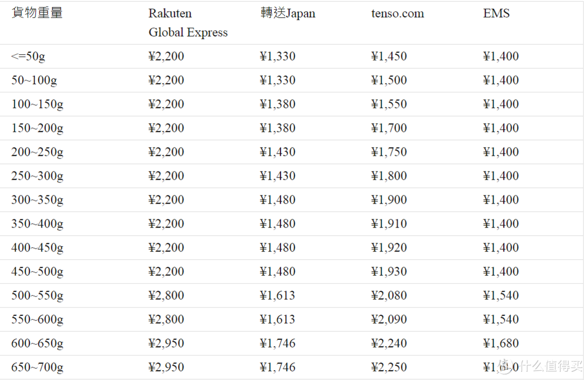Click the ¥1,680 EMS price for 600~650g

point(501,343)
